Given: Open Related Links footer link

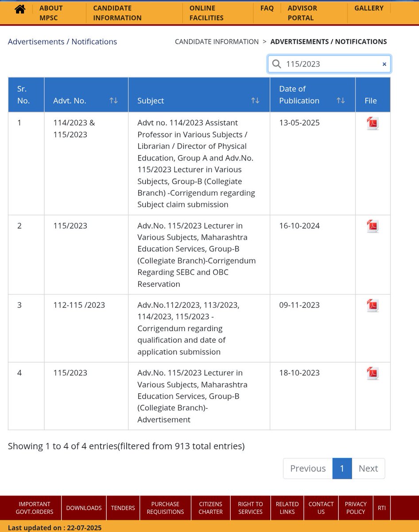Looking at the screenshot, I should pyautogui.click(x=287, y=508).
